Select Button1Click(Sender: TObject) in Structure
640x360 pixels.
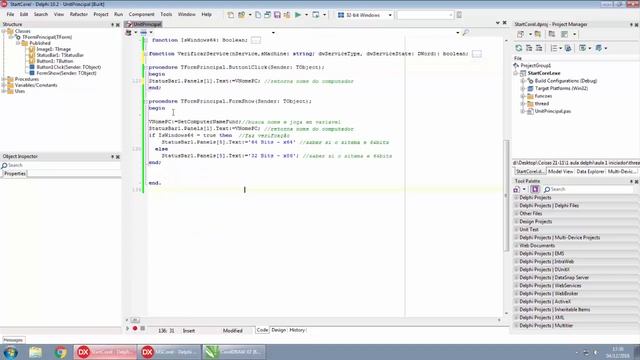69,67
